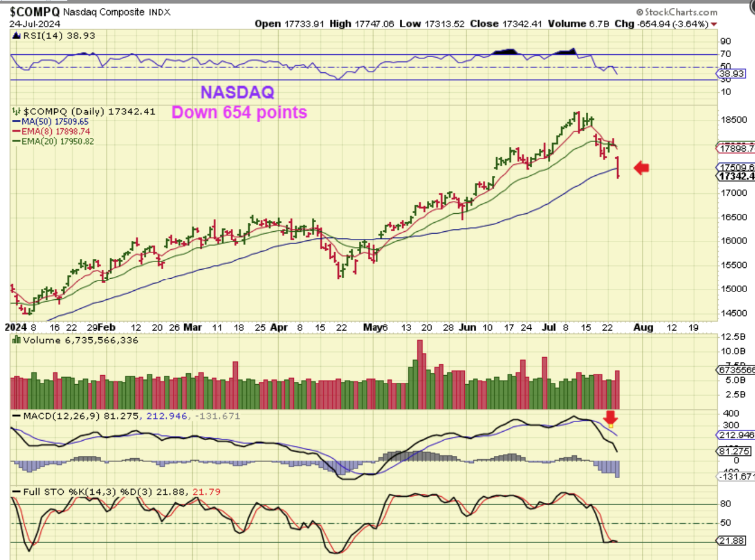Click the tallest volume bar in late May
The height and width of the screenshot is (560, 755).
coord(420,375)
